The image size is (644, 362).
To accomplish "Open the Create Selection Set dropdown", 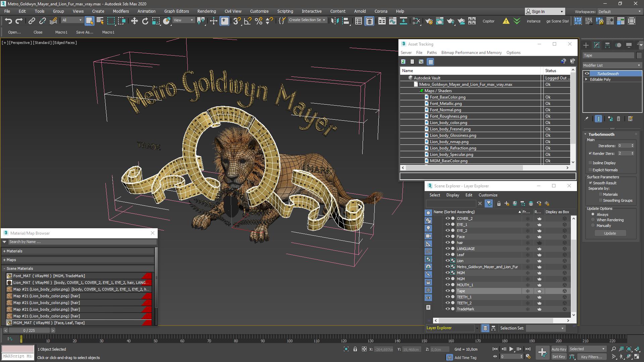I will click(307, 20).
